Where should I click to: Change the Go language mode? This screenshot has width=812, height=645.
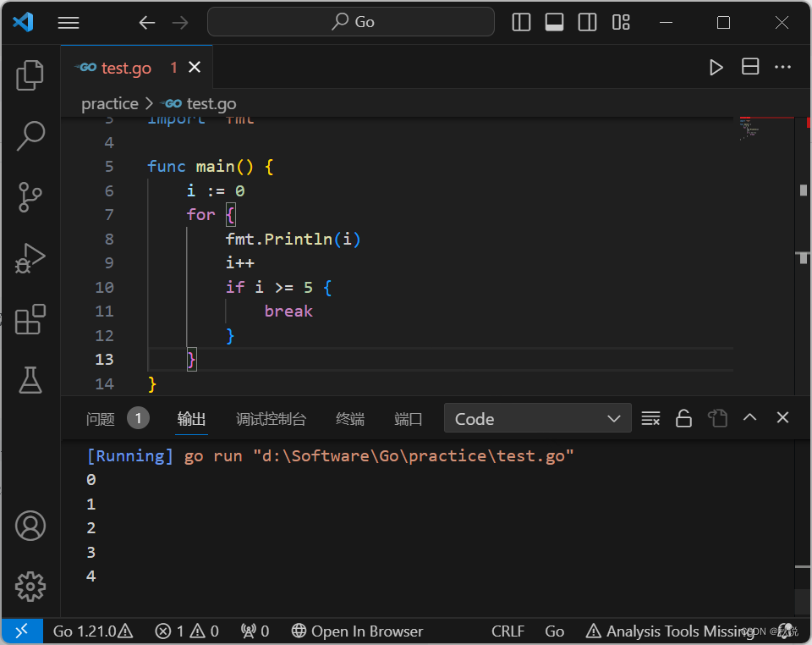point(554,631)
